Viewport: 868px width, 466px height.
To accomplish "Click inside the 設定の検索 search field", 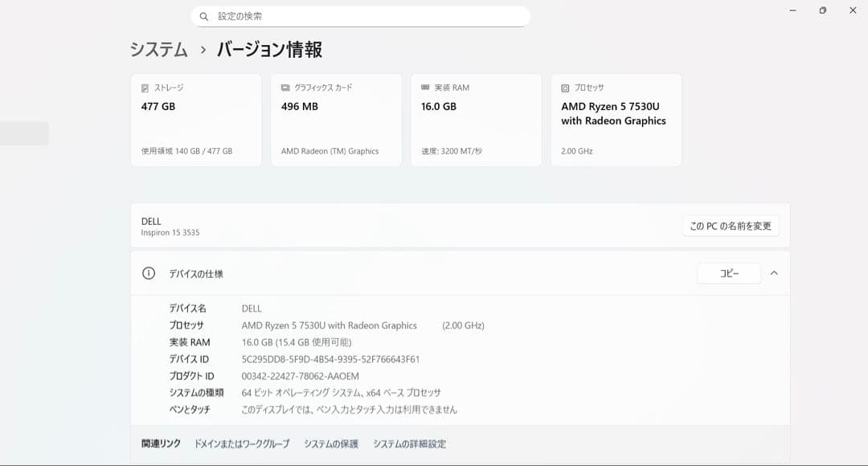I will 321,15.
